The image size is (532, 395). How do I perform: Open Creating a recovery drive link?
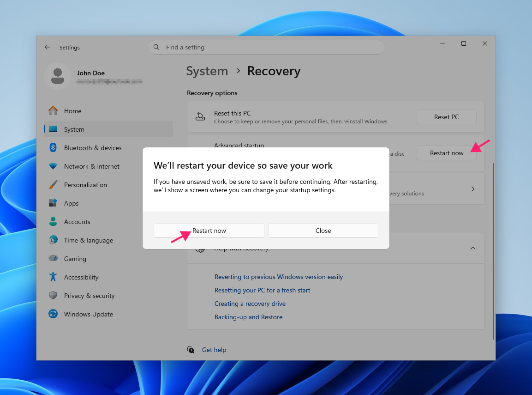tap(250, 304)
